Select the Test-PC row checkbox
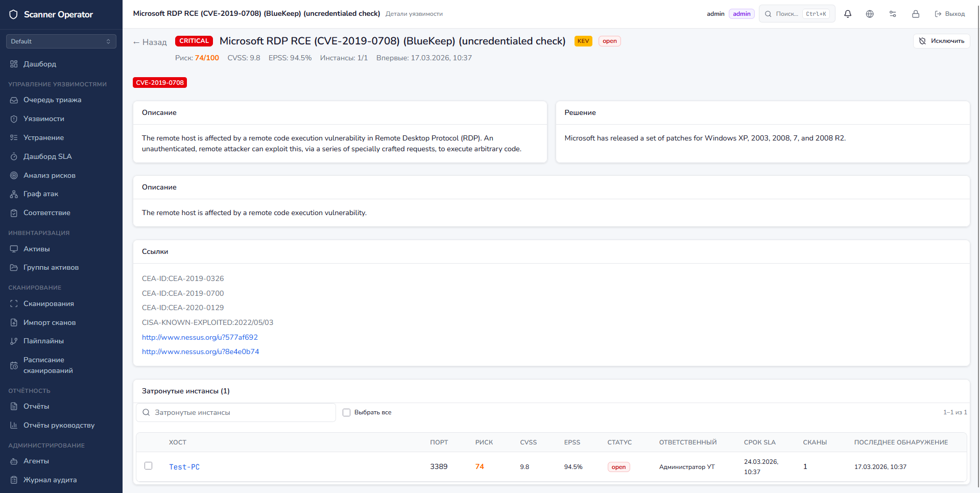The image size is (980, 493). coord(148,466)
